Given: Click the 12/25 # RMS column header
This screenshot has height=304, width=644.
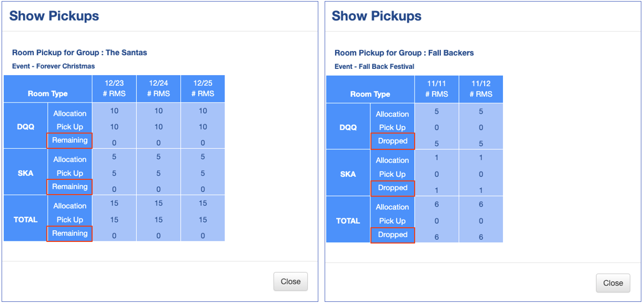Looking at the screenshot, I should click(203, 88).
